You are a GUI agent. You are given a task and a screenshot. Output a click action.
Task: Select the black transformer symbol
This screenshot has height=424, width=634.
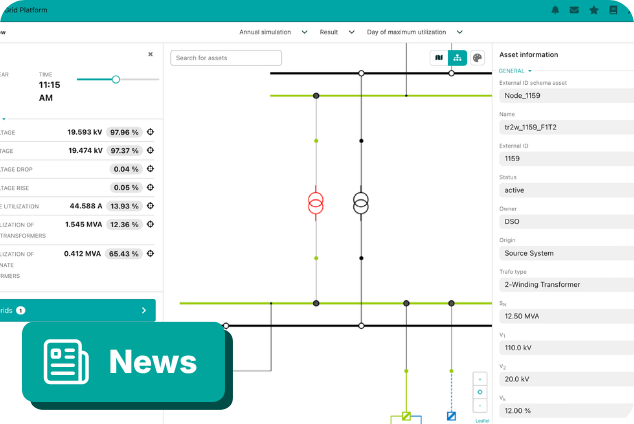[361, 203]
